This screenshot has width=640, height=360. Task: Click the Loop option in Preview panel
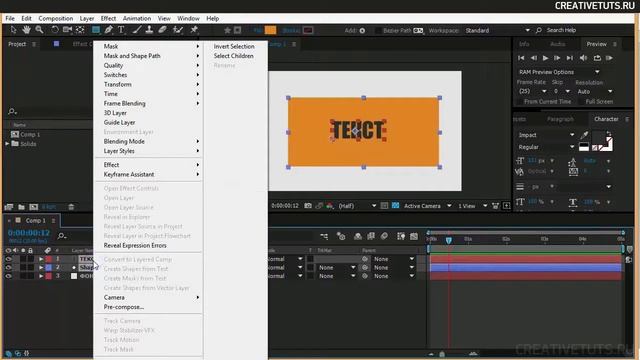coord(597,58)
